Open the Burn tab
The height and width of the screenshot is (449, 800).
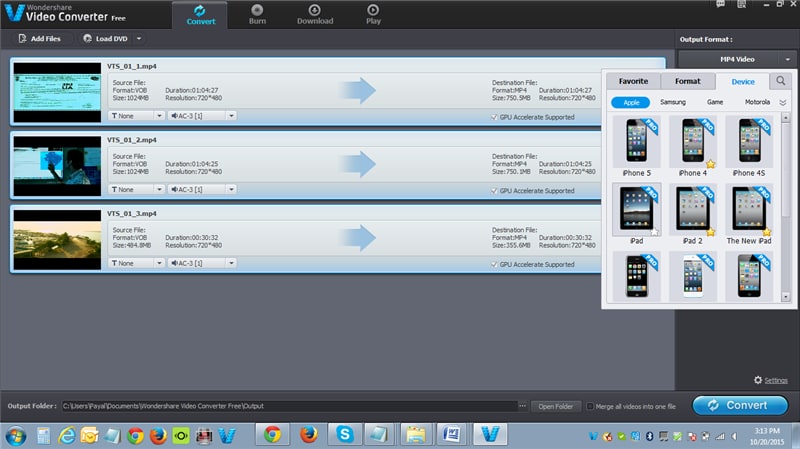point(257,14)
